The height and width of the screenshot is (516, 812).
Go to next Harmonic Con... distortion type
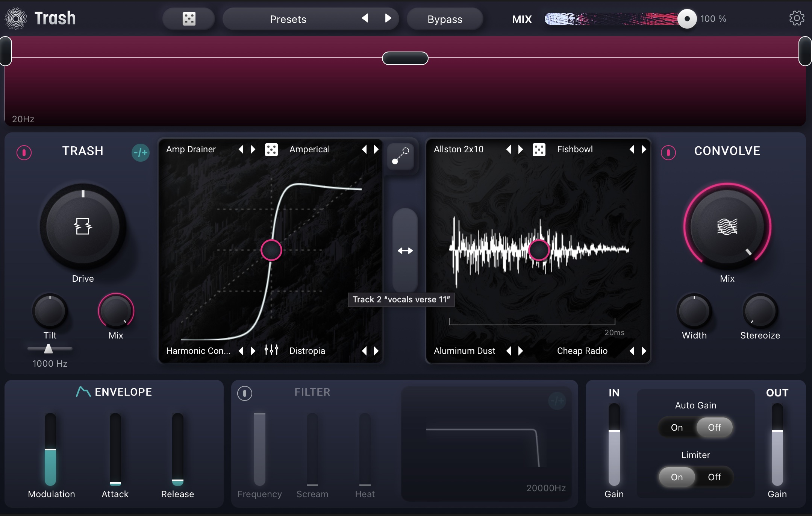click(x=253, y=351)
